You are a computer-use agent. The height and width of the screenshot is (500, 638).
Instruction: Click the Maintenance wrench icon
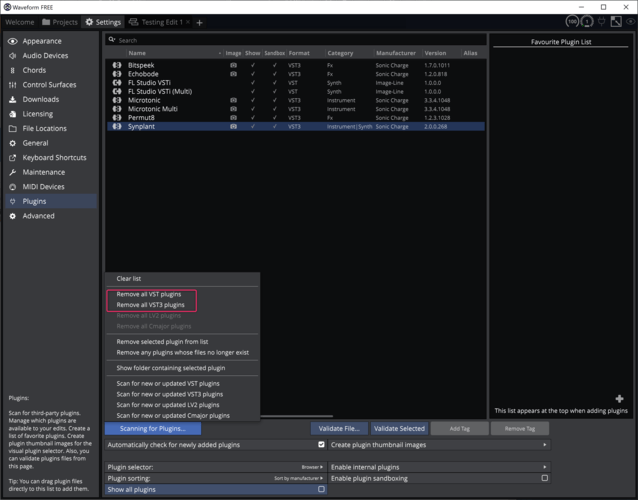13,172
